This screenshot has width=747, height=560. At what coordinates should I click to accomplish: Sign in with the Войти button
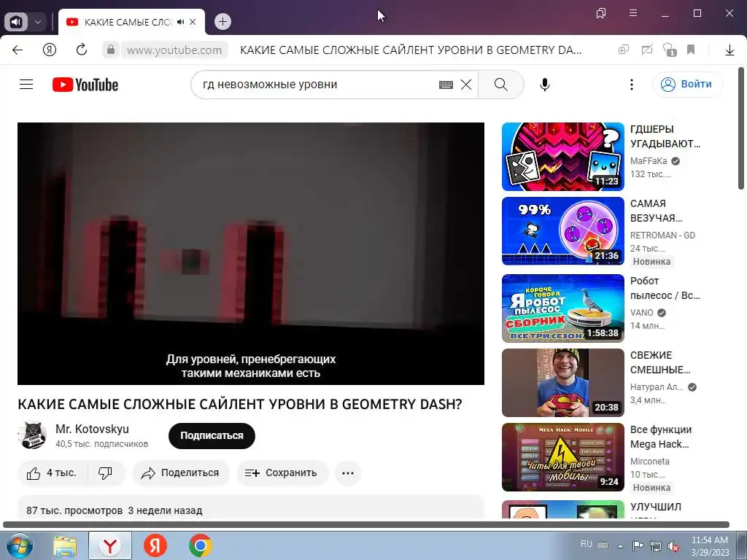point(686,85)
